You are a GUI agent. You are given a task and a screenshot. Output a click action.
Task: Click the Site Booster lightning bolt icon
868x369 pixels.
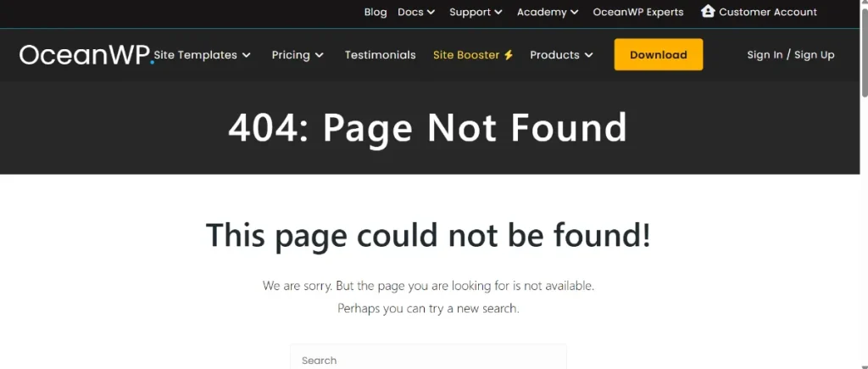(509, 55)
